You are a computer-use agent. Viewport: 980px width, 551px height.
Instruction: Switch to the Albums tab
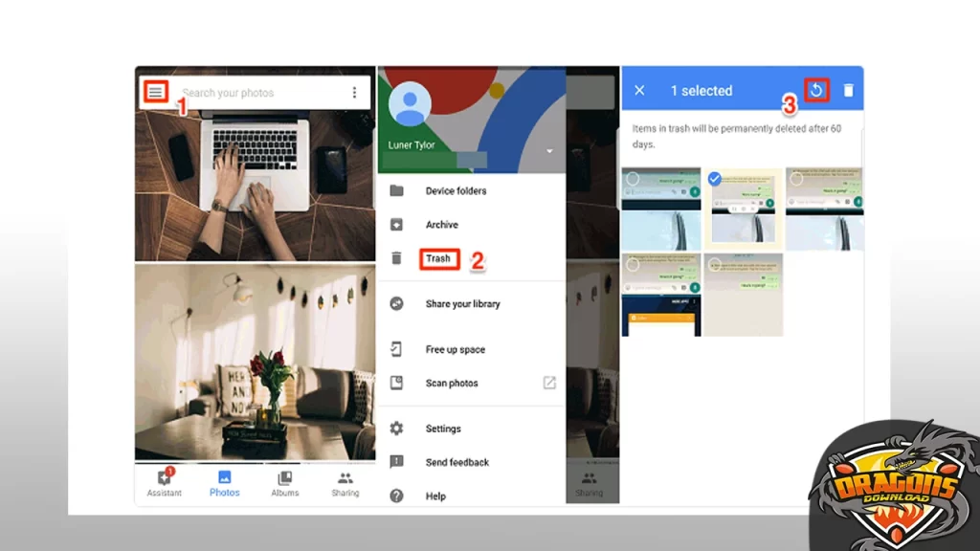click(284, 483)
